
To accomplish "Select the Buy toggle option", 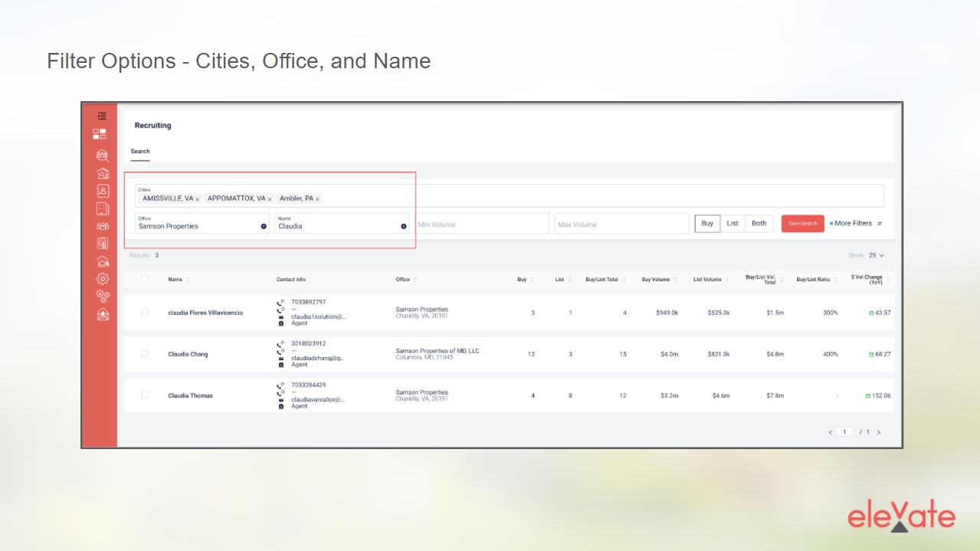I will click(x=707, y=224).
